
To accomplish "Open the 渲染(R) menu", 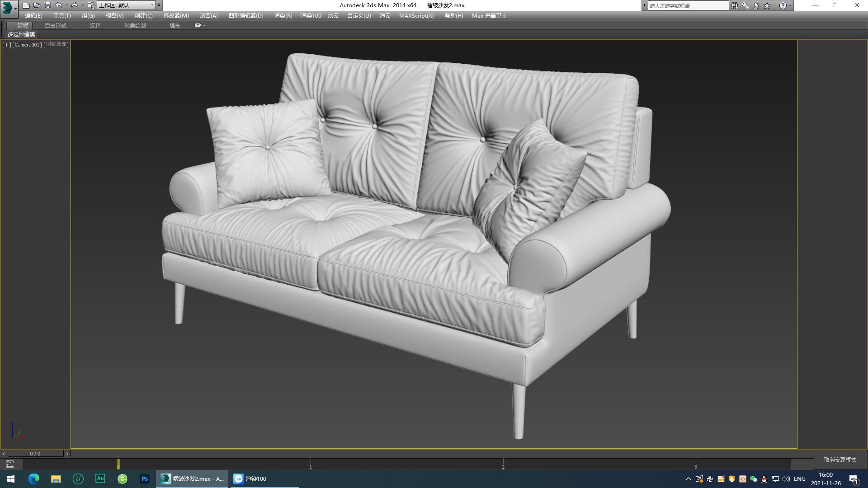I will tap(283, 15).
